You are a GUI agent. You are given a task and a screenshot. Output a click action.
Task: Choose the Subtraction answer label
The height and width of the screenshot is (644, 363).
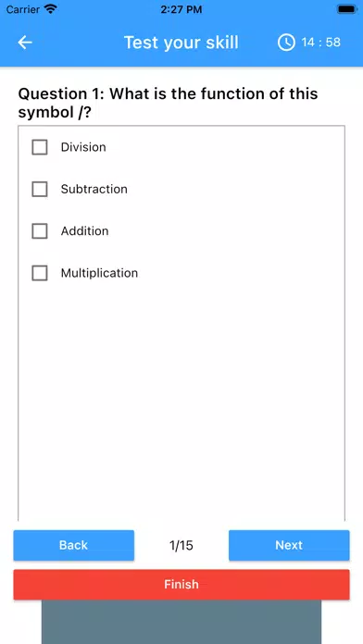click(x=94, y=189)
